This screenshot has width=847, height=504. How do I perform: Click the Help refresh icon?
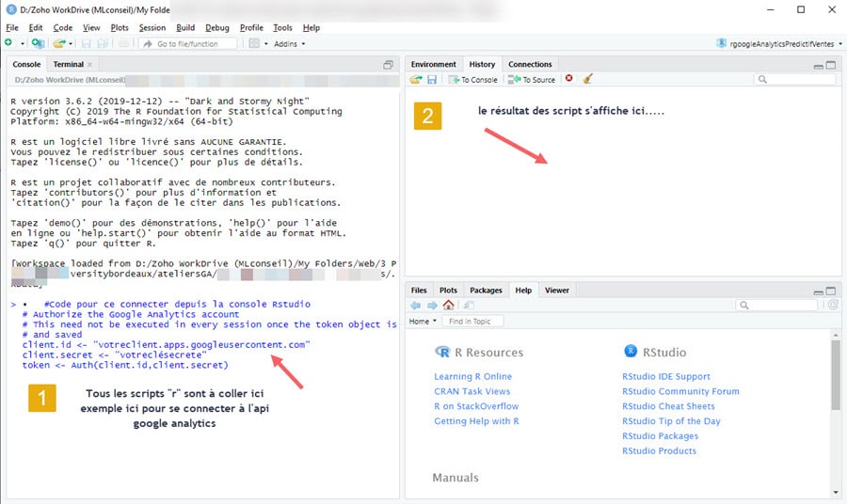pyautogui.click(x=834, y=305)
